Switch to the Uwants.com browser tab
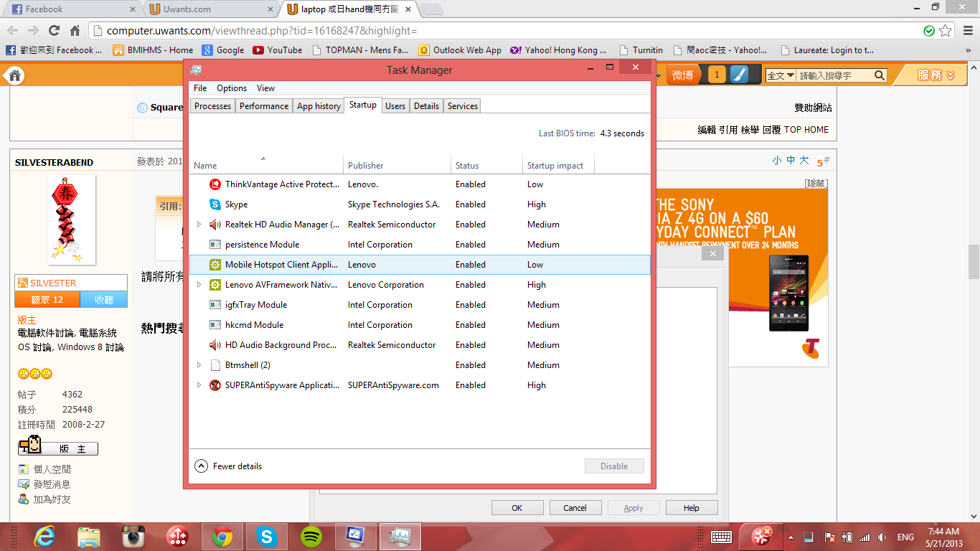The image size is (980, 551). (x=212, y=9)
